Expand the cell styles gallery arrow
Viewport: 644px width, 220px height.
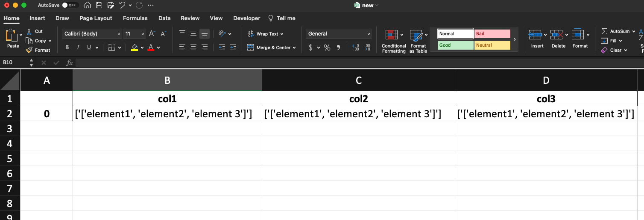tap(515, 39)
